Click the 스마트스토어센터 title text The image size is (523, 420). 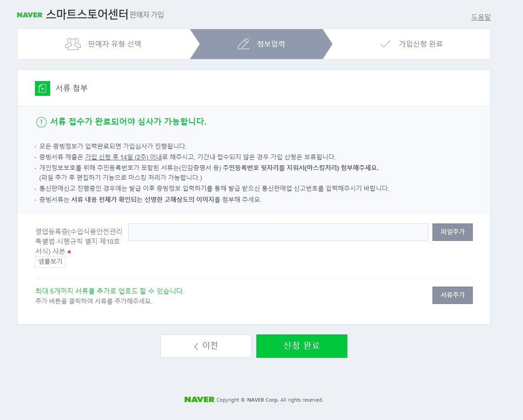[x=87, y=14]
